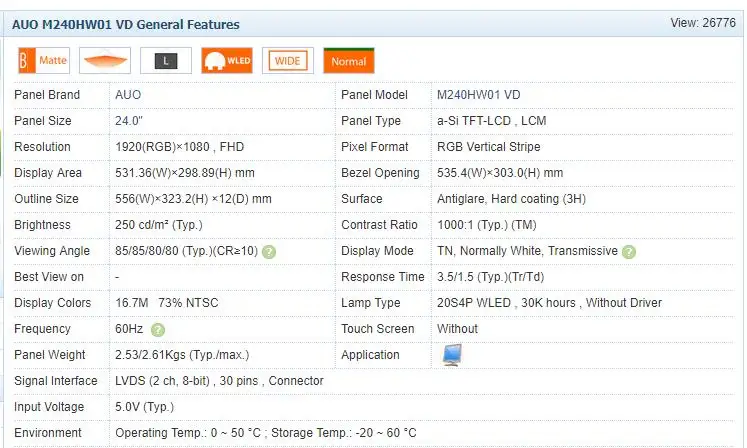Click the Display Colors label
This screenshot has height=448, width=747.
pos(52,303)
